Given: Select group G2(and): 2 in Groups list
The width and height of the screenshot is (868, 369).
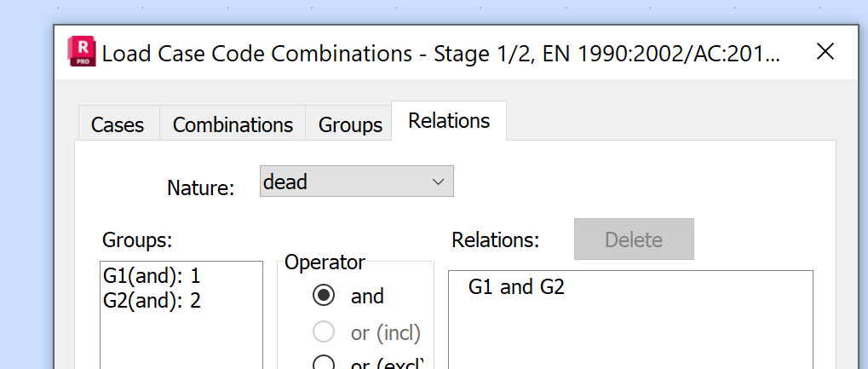Looking at the screenshot, I should click(x=152, y=300).
